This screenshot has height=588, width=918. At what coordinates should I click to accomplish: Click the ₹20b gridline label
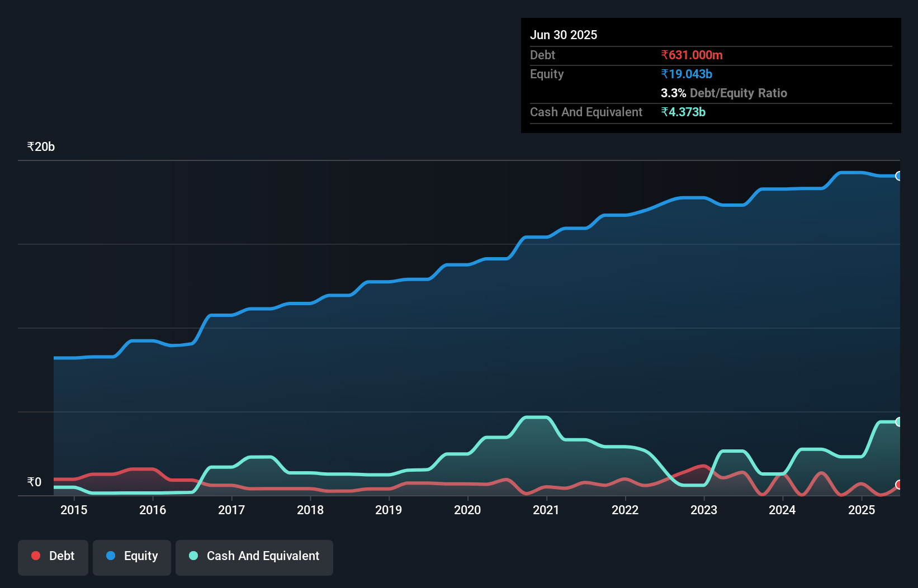click(40, 146)
